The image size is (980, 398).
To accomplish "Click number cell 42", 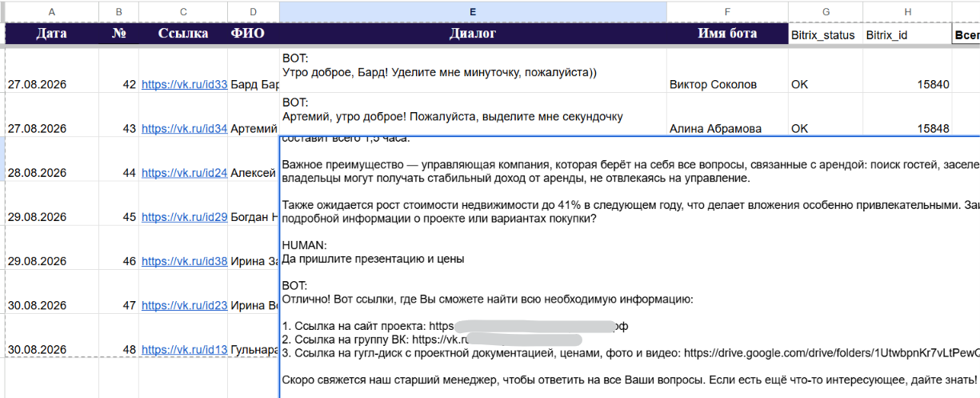I will click(119, 70).
